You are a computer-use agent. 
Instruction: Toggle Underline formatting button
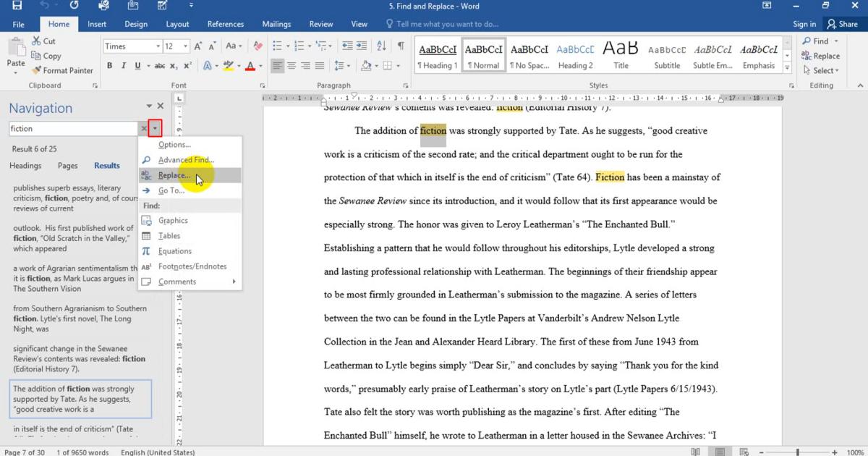pos(137,66)
